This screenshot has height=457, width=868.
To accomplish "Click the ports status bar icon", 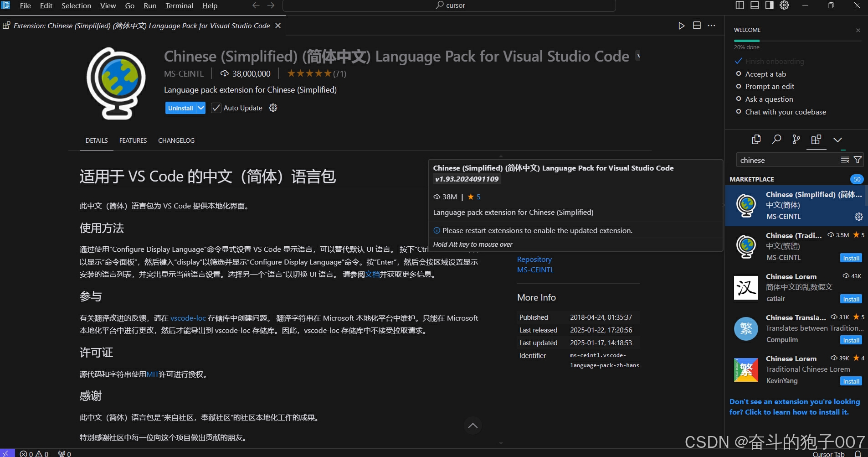I will pos(64,453).
